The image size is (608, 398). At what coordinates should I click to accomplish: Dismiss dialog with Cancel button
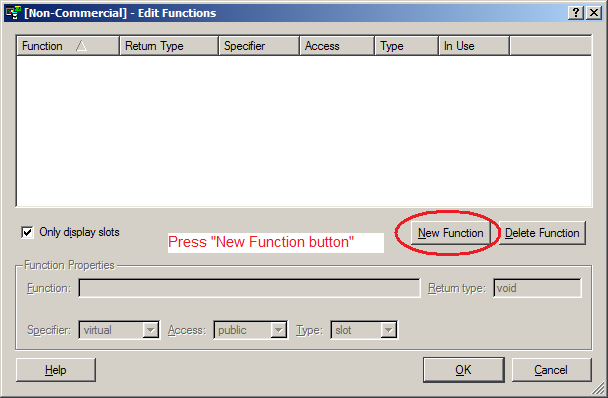tap(551, 370)
